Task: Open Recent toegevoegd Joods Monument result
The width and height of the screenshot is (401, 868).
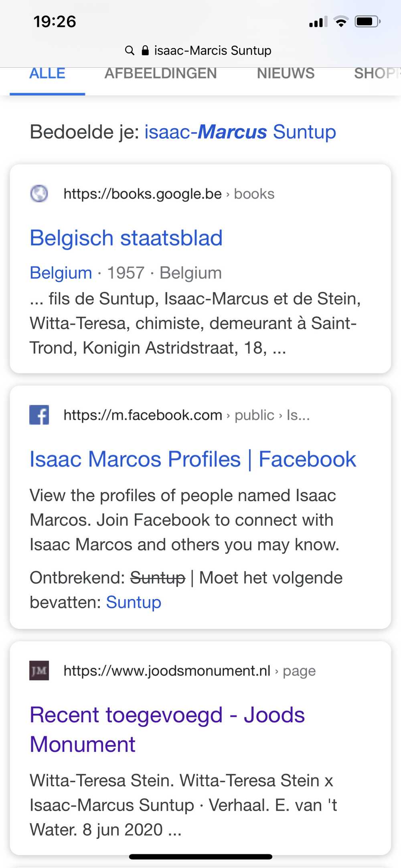Action: 167,729
